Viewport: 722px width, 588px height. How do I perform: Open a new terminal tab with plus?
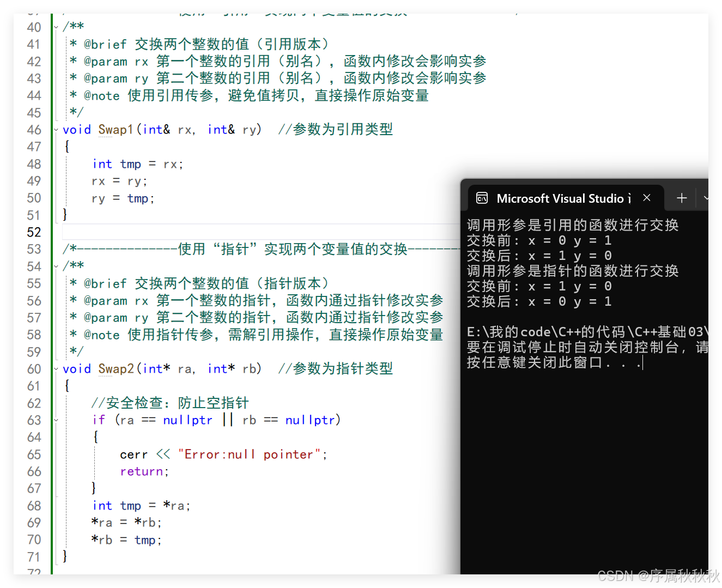tap(682, 198)
